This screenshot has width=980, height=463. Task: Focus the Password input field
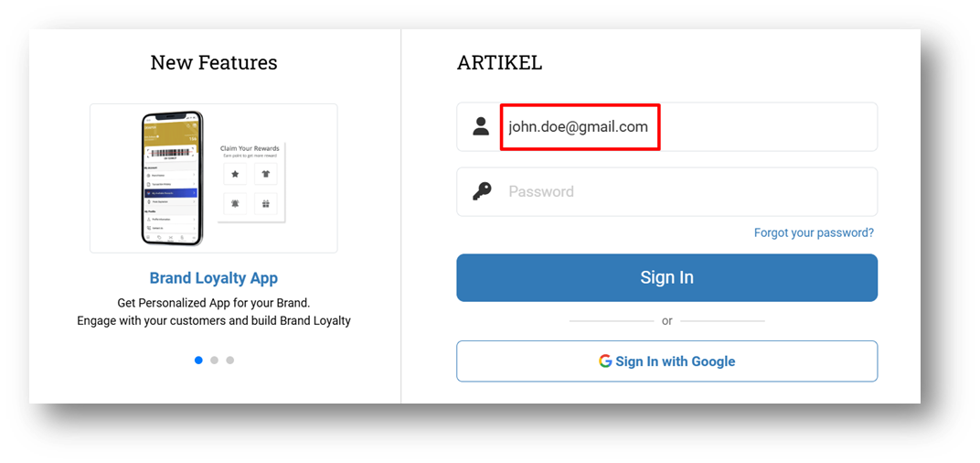pyautogui.click(x=666, y=191)
